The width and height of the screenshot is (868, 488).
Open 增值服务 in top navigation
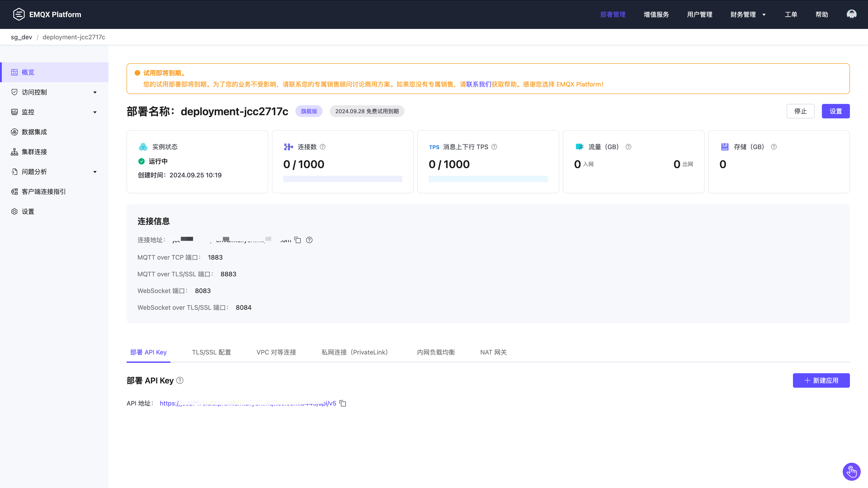656,14
